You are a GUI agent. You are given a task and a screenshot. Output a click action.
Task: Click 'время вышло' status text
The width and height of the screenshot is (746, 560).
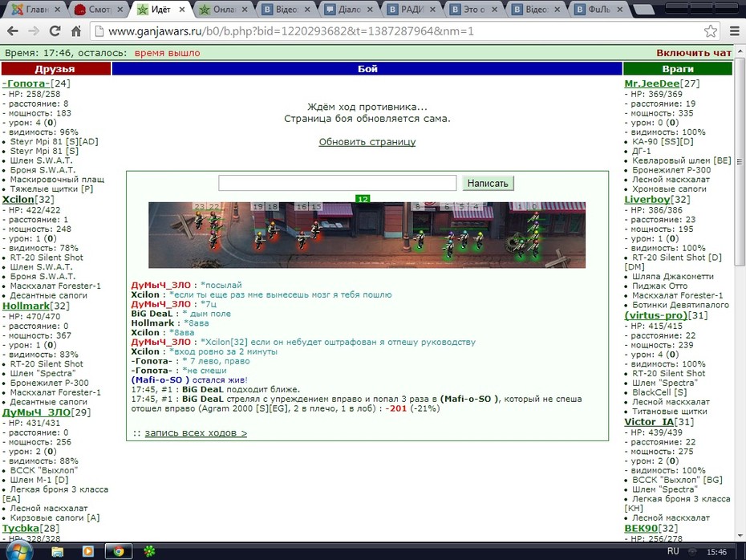tap(167, 53)
